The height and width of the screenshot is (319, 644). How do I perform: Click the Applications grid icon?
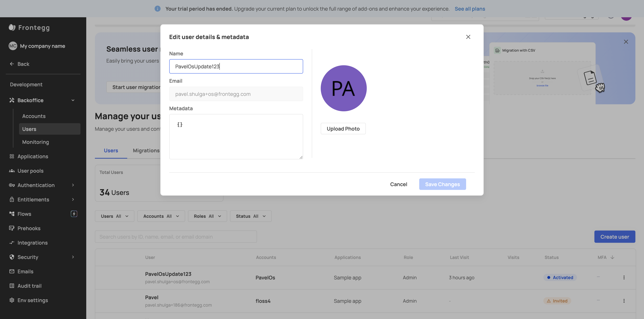click(x=12, y=156)
